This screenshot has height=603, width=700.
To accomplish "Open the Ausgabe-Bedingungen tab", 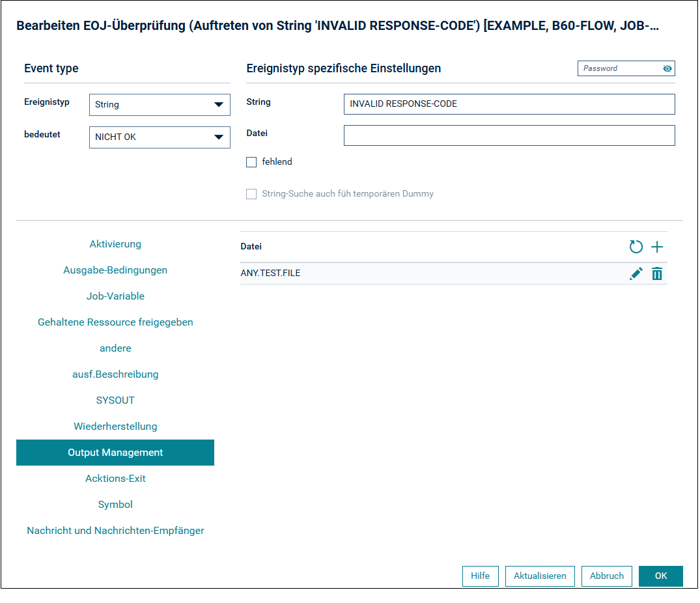I will pos(115,270).
